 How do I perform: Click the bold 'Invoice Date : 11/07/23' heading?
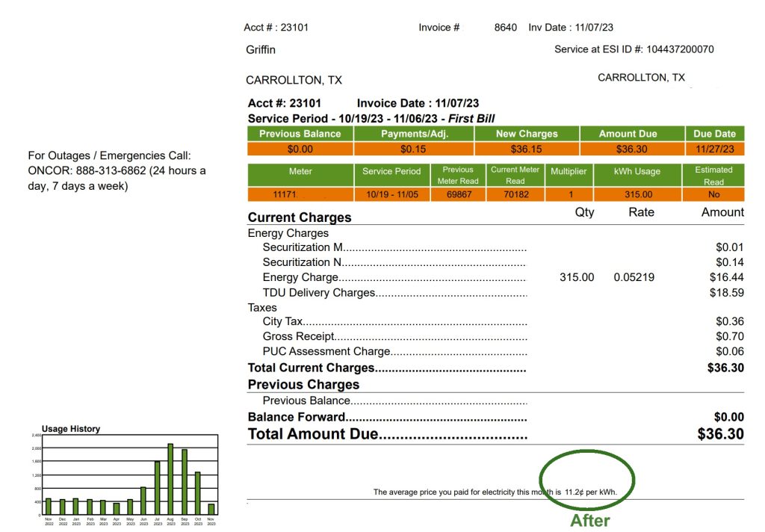[x=418, y=103]
